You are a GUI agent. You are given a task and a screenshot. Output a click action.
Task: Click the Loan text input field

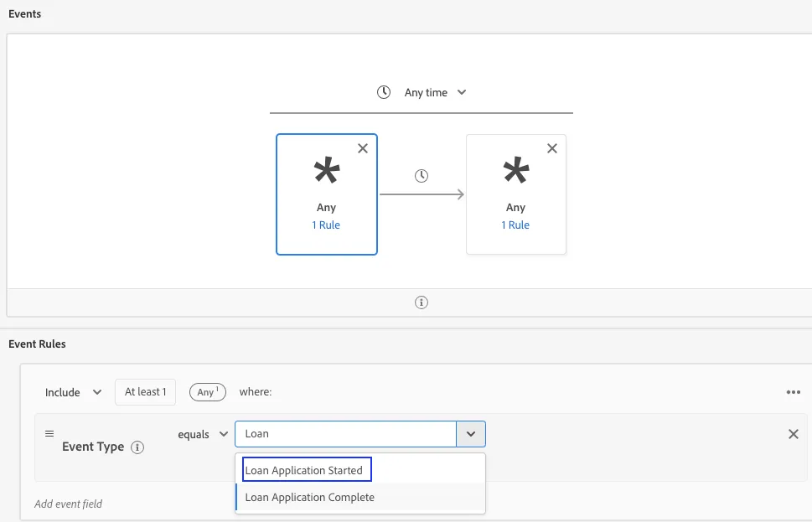pyautogui.click(x=345, y=434)
